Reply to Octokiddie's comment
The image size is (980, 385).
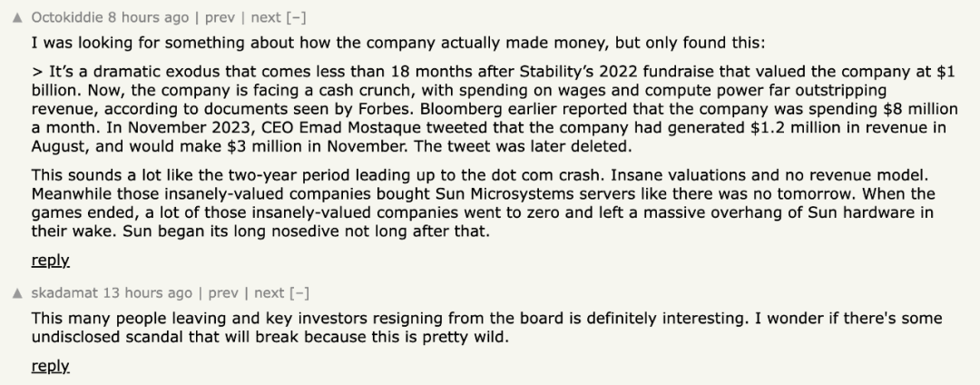click(50, 260)
